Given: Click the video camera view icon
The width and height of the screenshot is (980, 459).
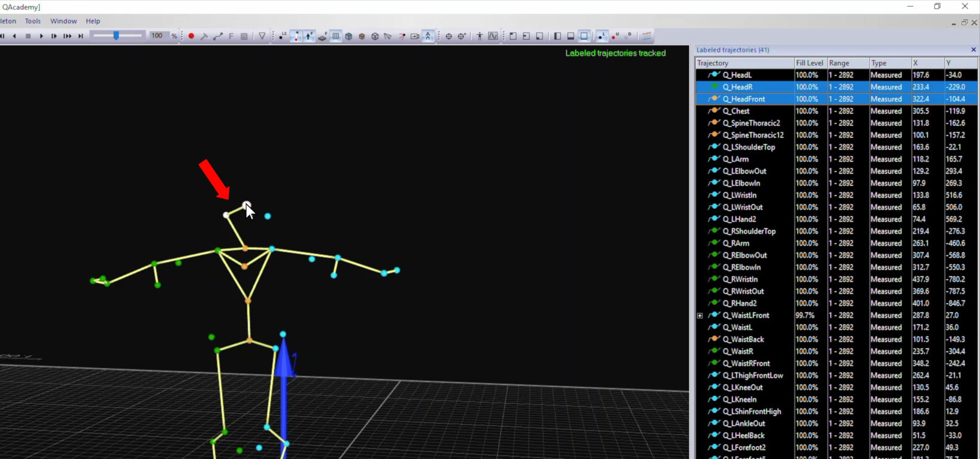Looking at the screenshot, I should pyautogui.click(x=415, y=36).
